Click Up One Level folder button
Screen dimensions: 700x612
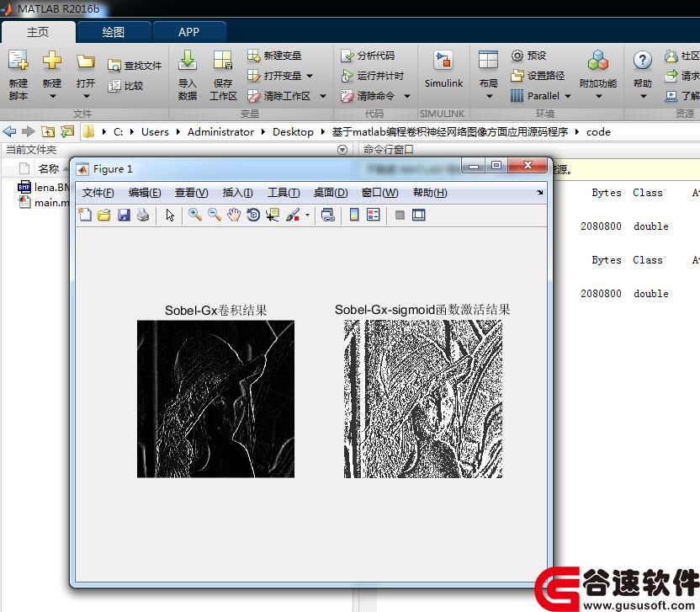coord(47,131)
